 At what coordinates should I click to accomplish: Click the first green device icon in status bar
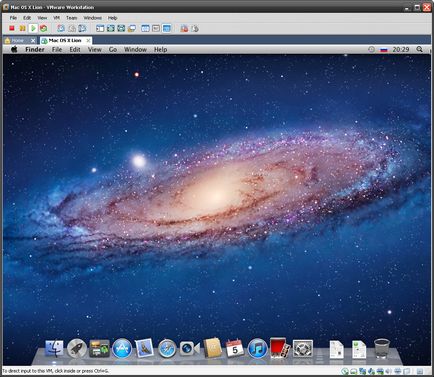pos(345,371)
